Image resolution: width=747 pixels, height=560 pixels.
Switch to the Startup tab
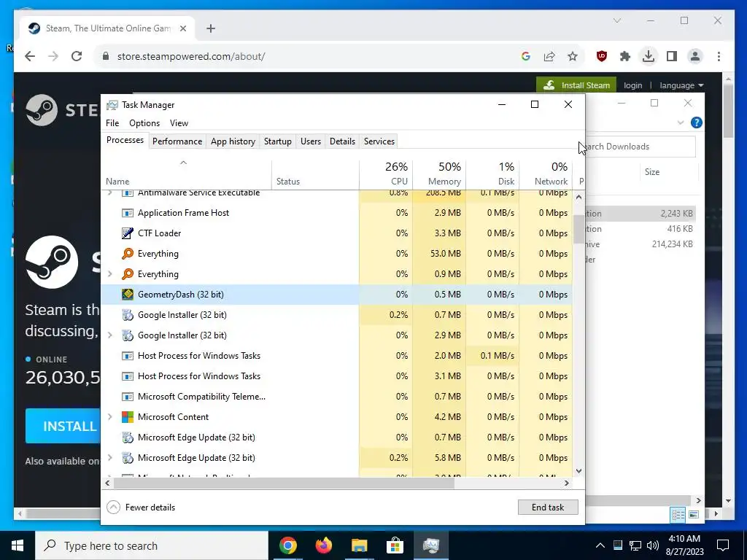pyautogui.click(x=278, y=141)
